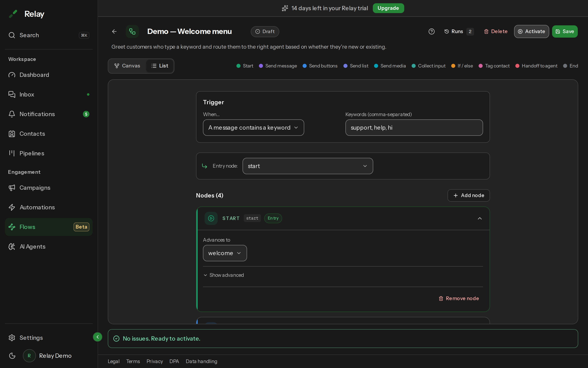Click the Upgrade button
This screenshot has height=368, width=588.
point(388,8)
